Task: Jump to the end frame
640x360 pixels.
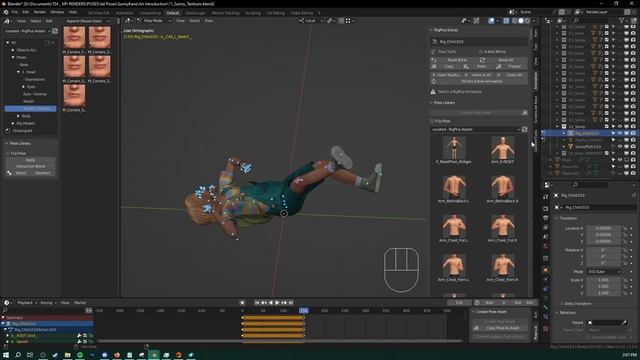Action: tap(291, 303)
